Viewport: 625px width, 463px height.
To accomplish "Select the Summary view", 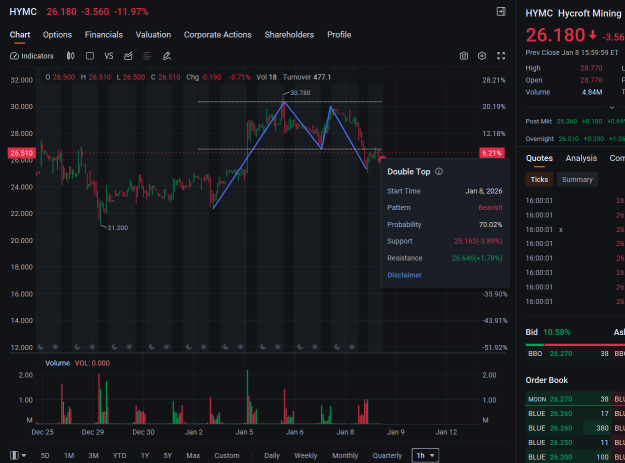I will pyautogui.click(x=577, y=179).
